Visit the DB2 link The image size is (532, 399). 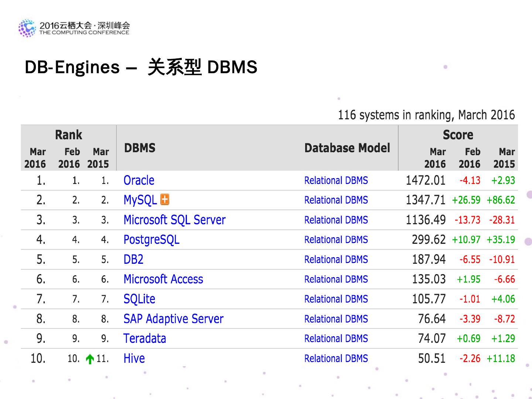pos(133,259)
